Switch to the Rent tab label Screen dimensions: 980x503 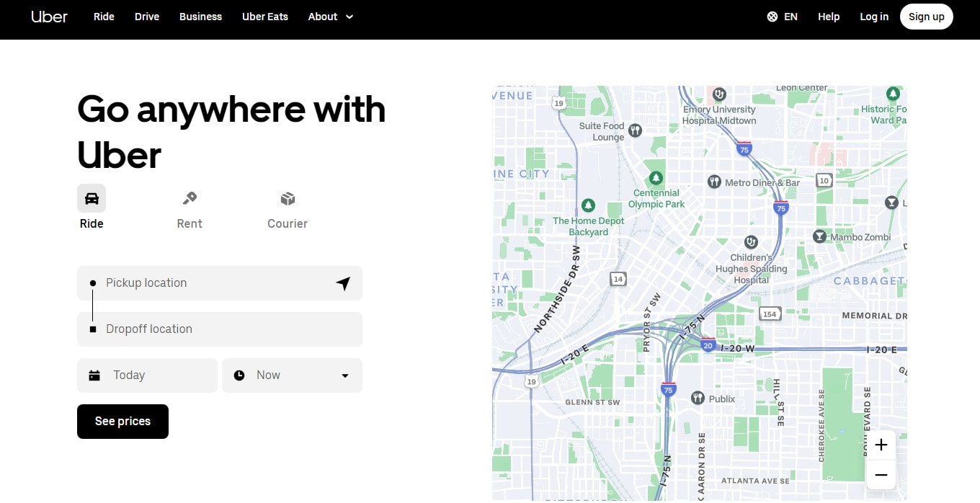point(190,223)
